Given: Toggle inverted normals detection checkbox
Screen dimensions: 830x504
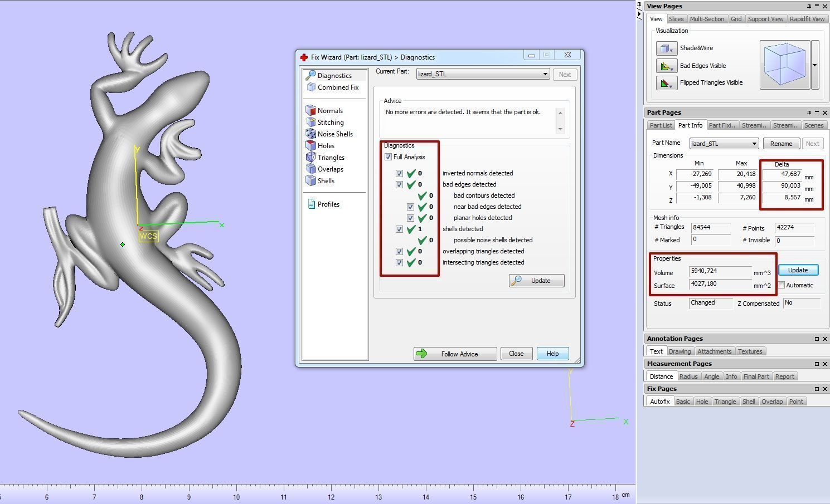Looking at the screenshot, I should (x=399, y=173).
